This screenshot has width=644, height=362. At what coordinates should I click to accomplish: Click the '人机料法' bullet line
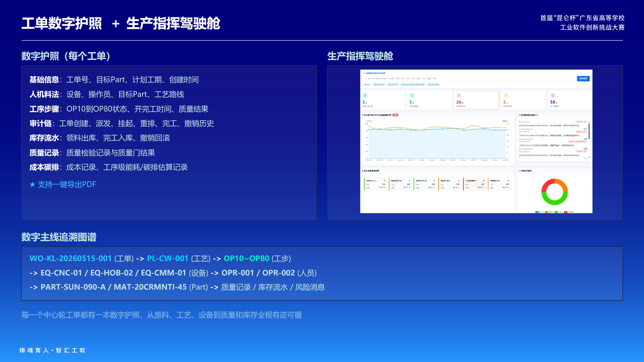(107, 94)
